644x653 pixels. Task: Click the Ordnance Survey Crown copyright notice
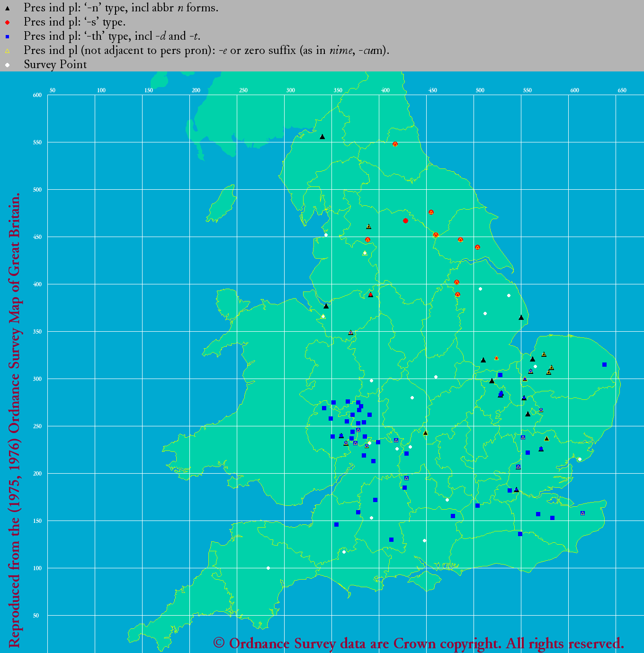(418, 643)
